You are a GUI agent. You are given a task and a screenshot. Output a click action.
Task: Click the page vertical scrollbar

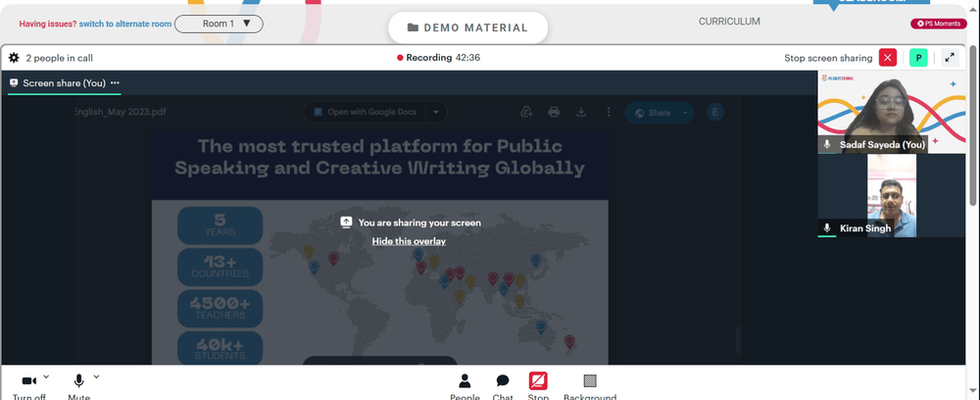973,125
